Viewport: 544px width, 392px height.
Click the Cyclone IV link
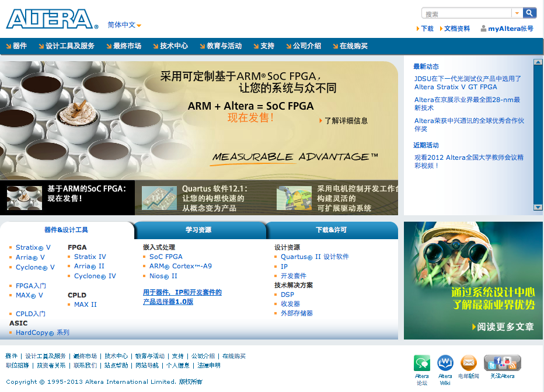coord(95,276)
